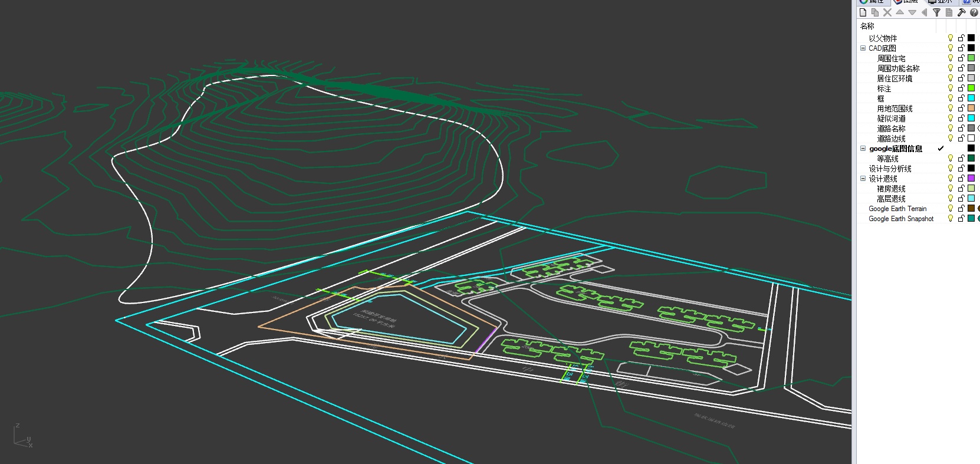Collapse the 设计退线 layer group
Image resolution: width=980 pixels, height=464 pixels.
[x=863, y=178]
